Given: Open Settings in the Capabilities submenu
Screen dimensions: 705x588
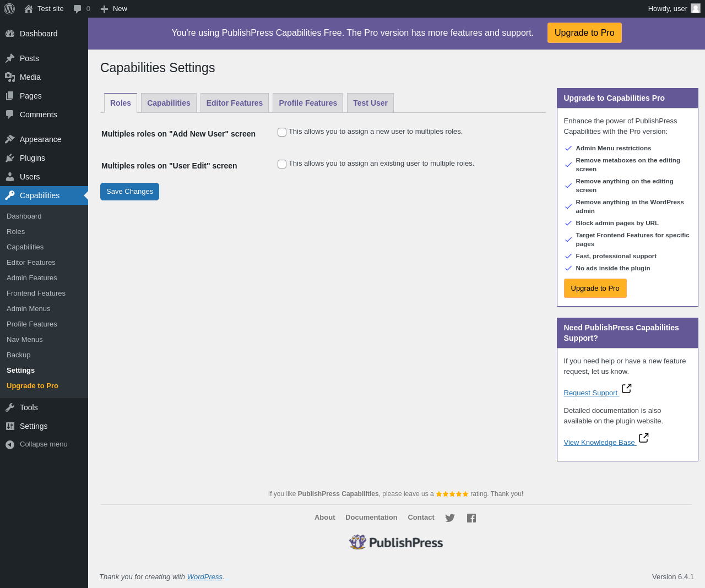Looking at the screenshot, I should point(21,371).
